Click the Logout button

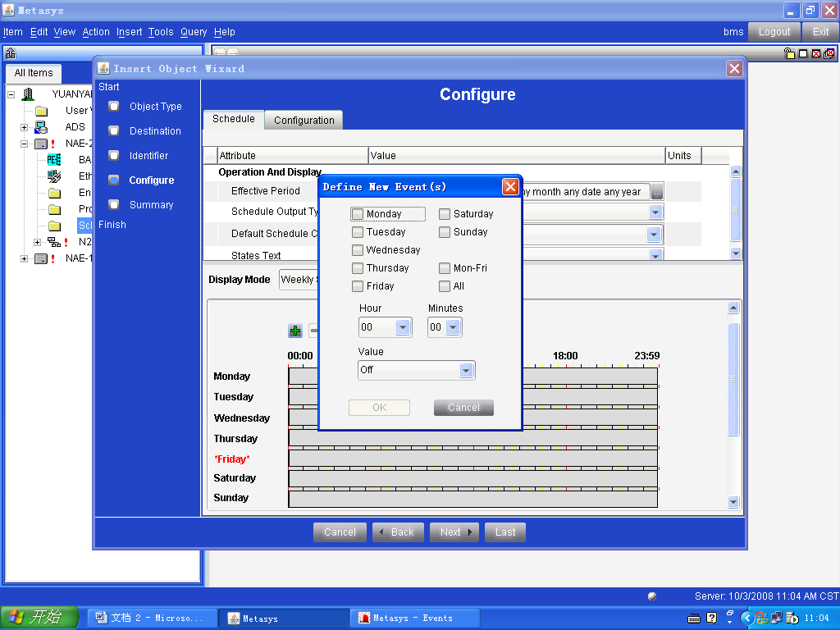774,32
